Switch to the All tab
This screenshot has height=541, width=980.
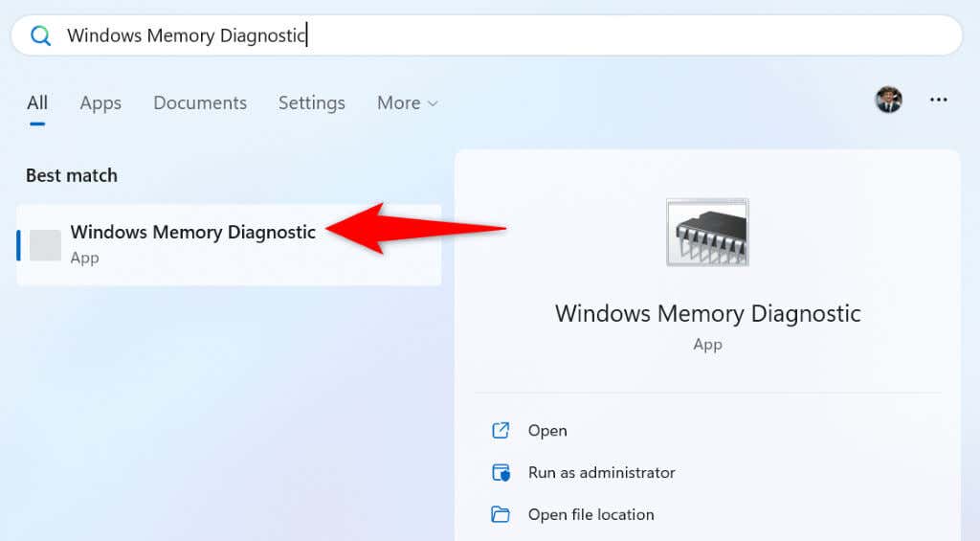point(37,102)
